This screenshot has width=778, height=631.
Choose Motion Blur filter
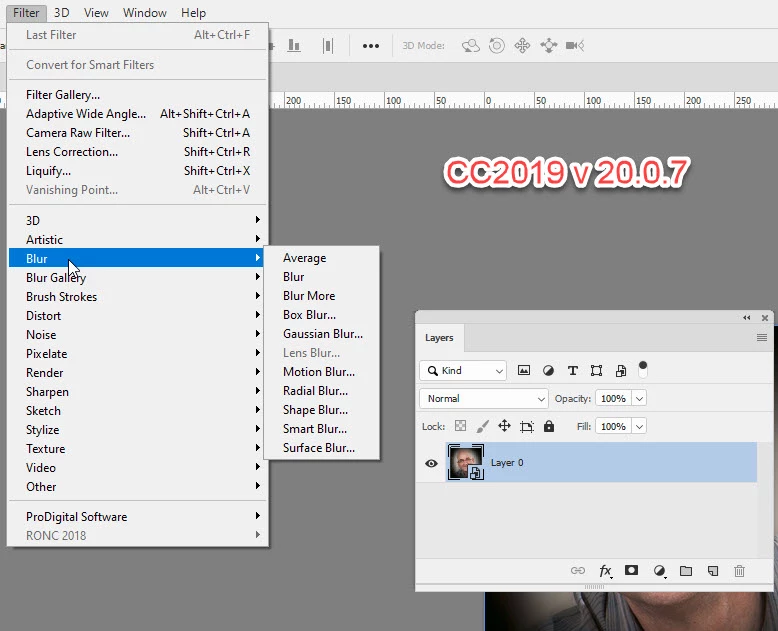pyautogui.click(x=323, y=372)
